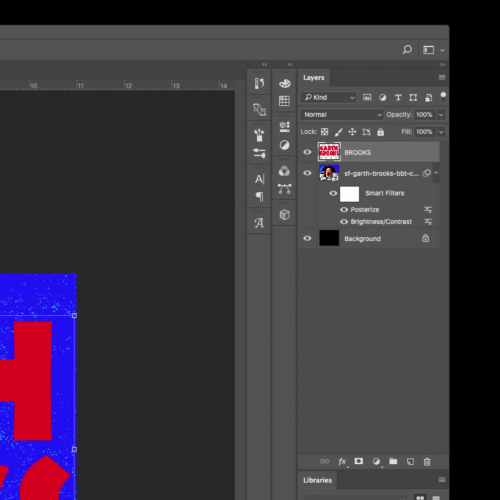
Task: Prevent auto-nesting in artboards lock
Action: 366,132
